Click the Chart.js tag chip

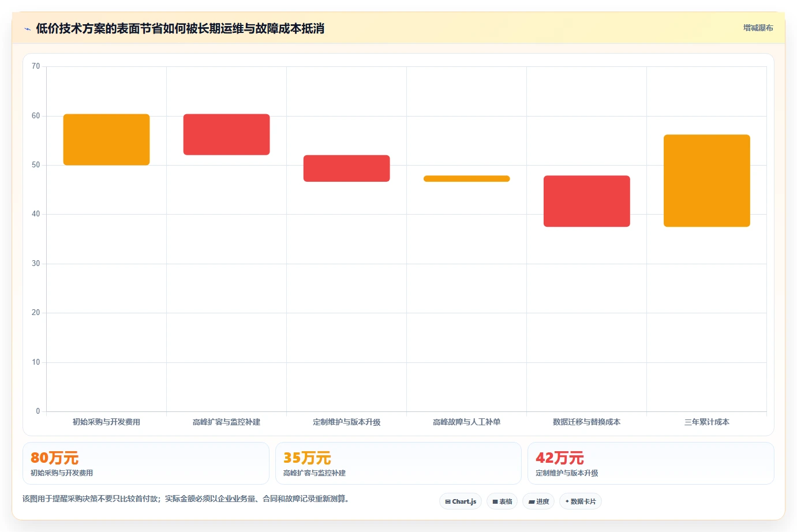(461, 501)
